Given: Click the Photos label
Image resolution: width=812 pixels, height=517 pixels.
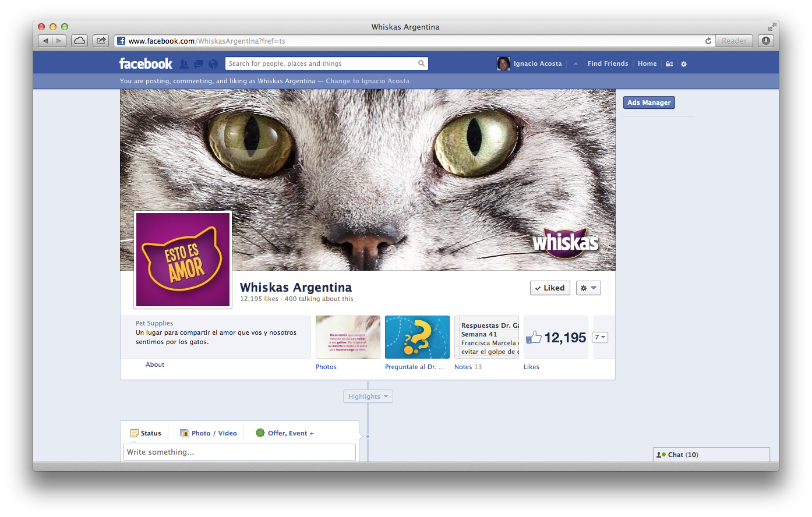Looking at the screenshot, I should tap(326, 367).
